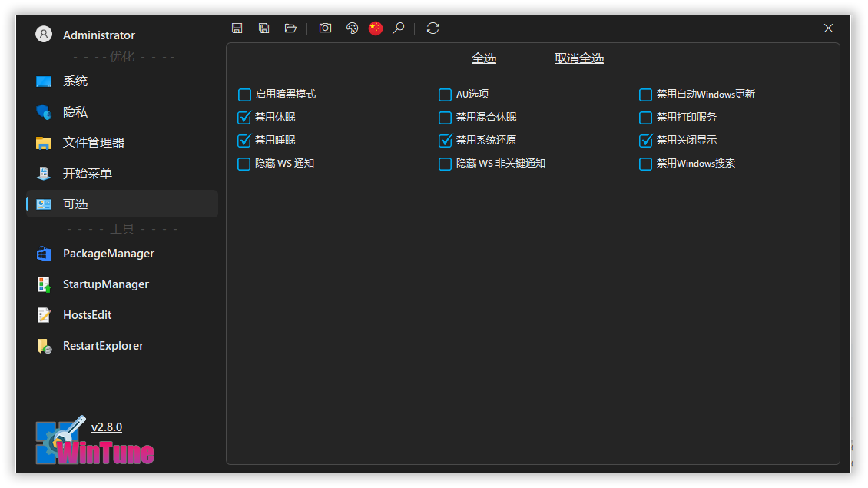
Task: Click the refresh arrows icon
Action: pos(432,28)
